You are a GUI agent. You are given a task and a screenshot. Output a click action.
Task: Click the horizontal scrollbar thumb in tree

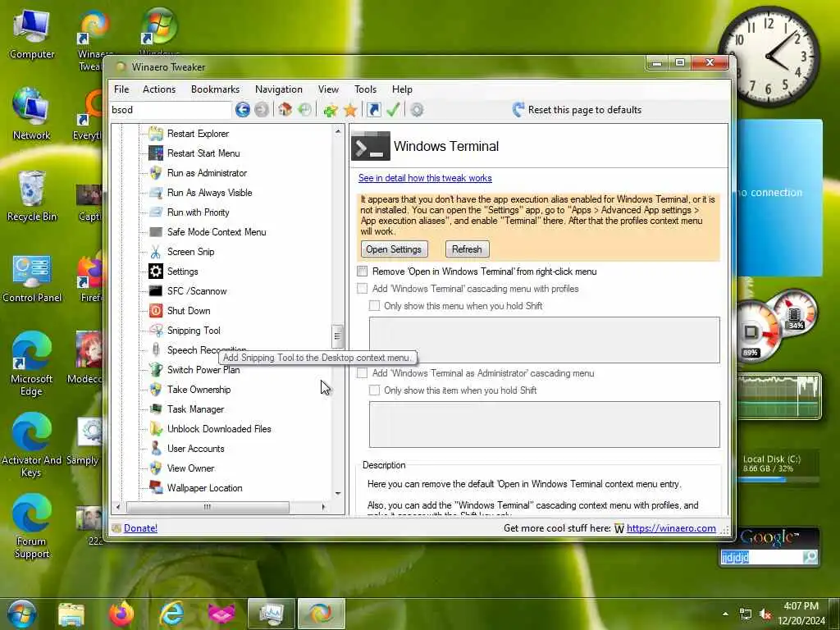208,507
